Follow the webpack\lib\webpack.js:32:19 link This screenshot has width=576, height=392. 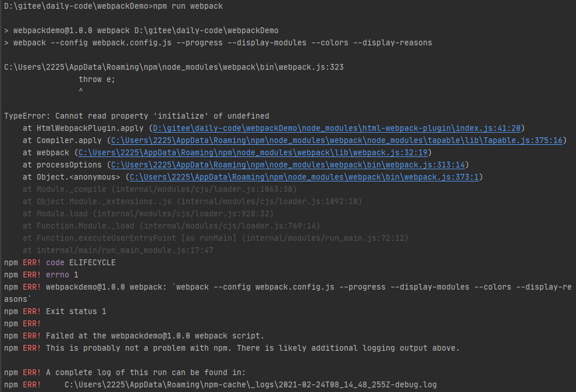click(253, 152)
